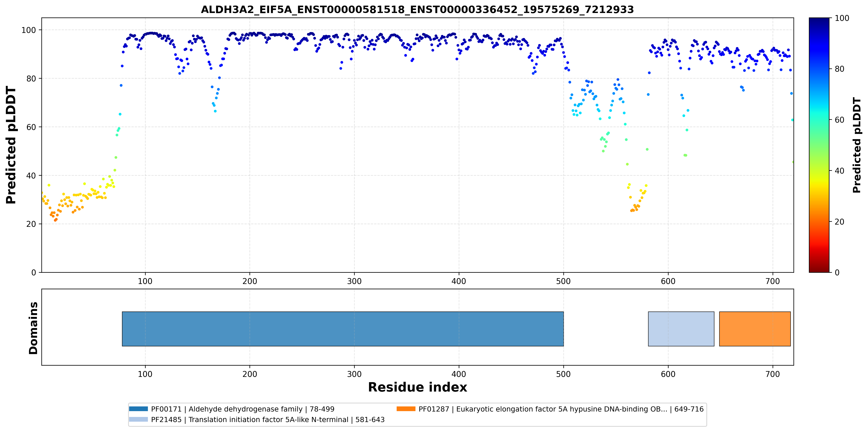The image size is (868, 432).
Task: Click the 100 tick on the colorbar
Action: click(x=841, y=18)
